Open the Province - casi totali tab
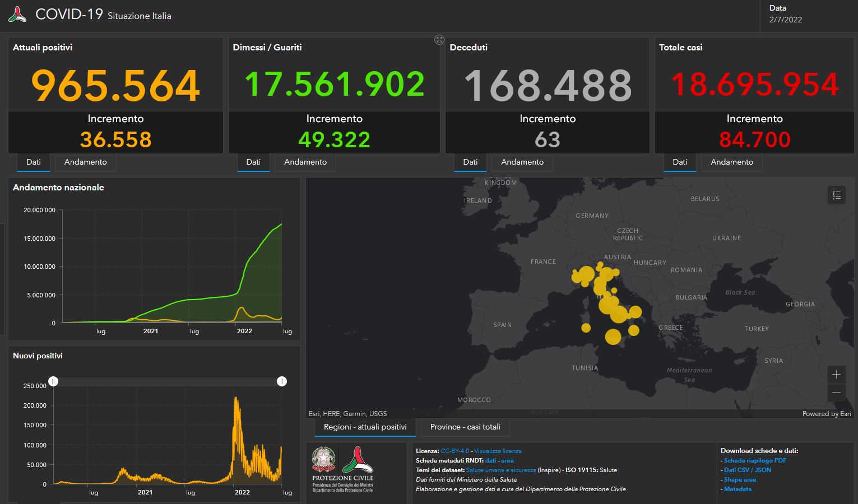Image resolution: width=858 pixels, height=504 pixels. (465, 427)
